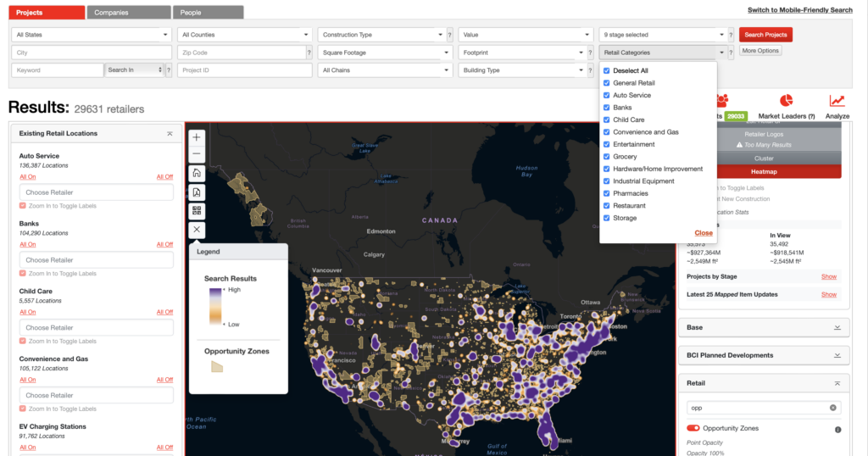Show Projects by Stage
Viewport: 868px width, 456px height.
pyautogui.click(x=829, y=276)
